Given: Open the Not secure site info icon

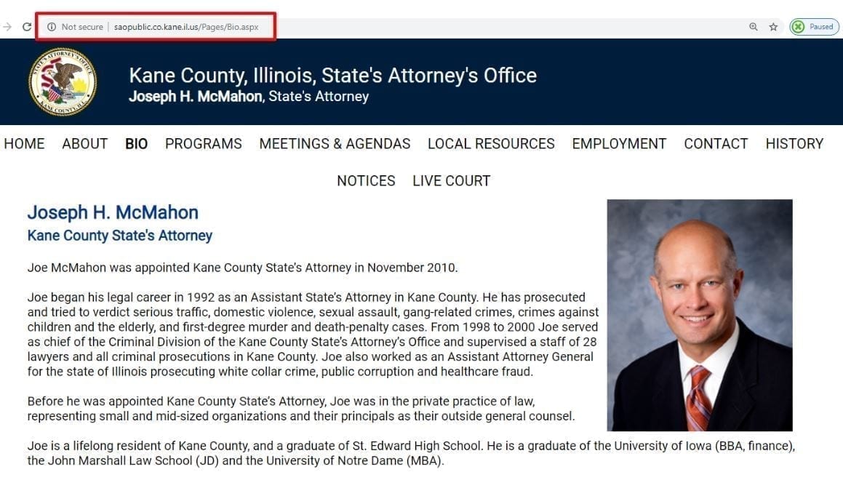Looking at the screenshot, I should click(52, 27).
